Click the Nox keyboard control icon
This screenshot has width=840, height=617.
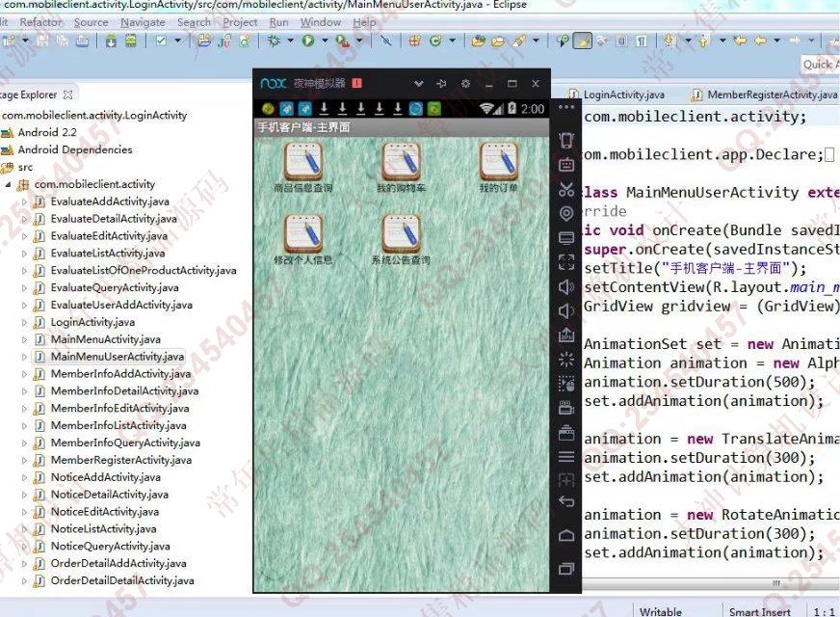(566, 165)
